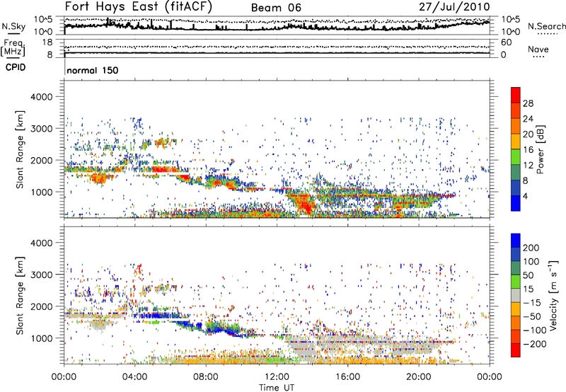Select the "Beam 06" label

coord(276,8)
